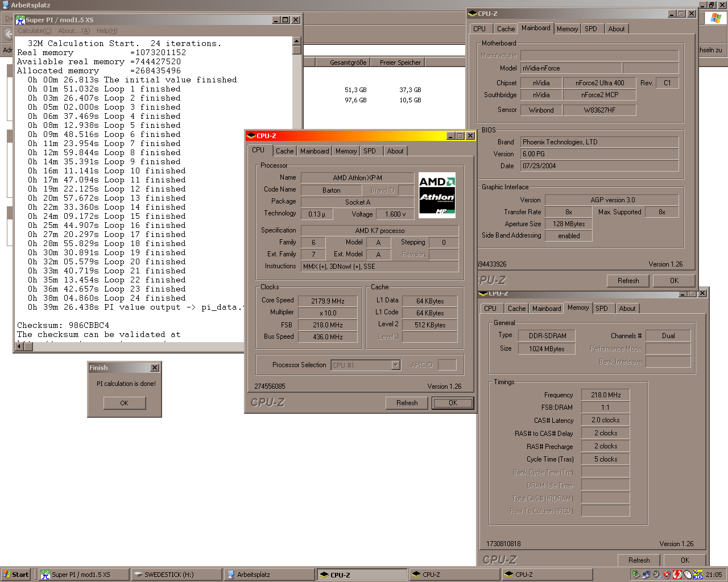Click the Core Speed 2179.9 MHz field
Screen dimensions: 728x582
(x=328, y=301)
